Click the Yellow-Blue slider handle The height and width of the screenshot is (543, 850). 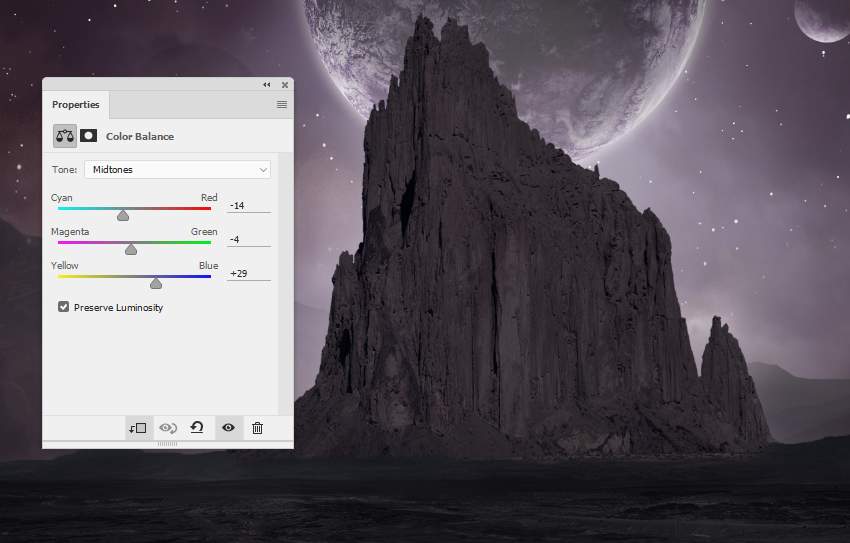click(156, 283)
